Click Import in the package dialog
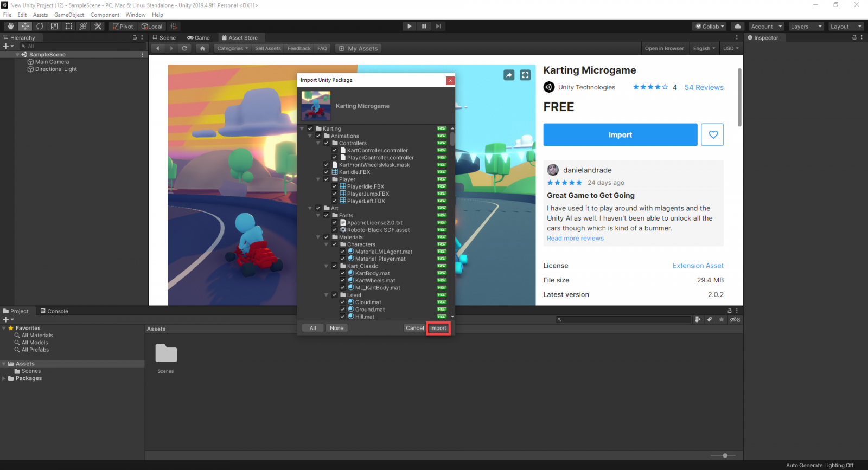 [438, 328]
